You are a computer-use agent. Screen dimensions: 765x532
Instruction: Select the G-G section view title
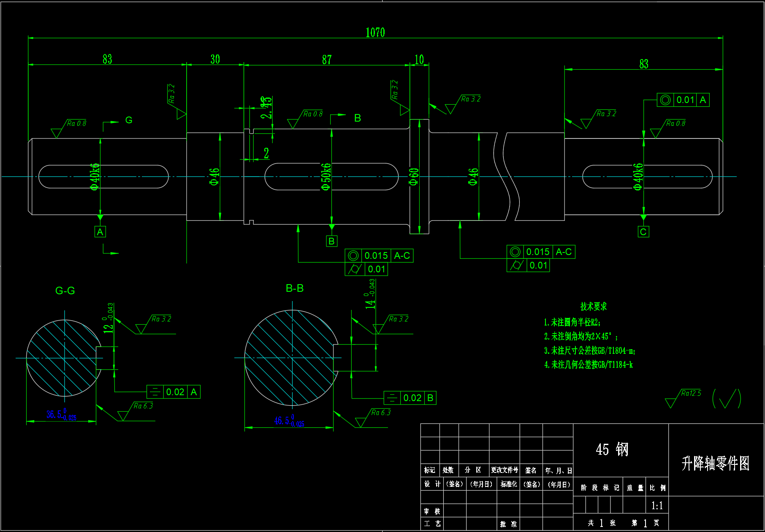click(65, 291)
